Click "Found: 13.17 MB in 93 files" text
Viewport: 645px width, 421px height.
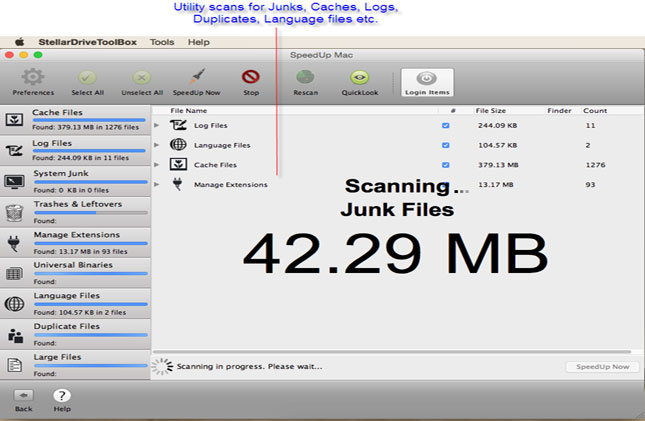click(81, 251)
